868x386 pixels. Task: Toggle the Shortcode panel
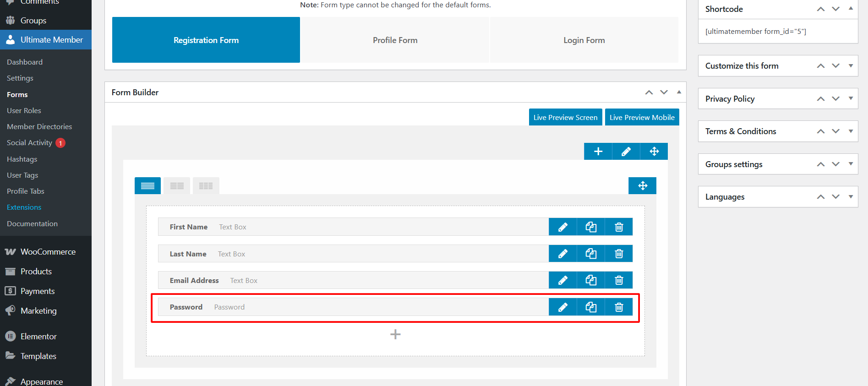[851, 9]
